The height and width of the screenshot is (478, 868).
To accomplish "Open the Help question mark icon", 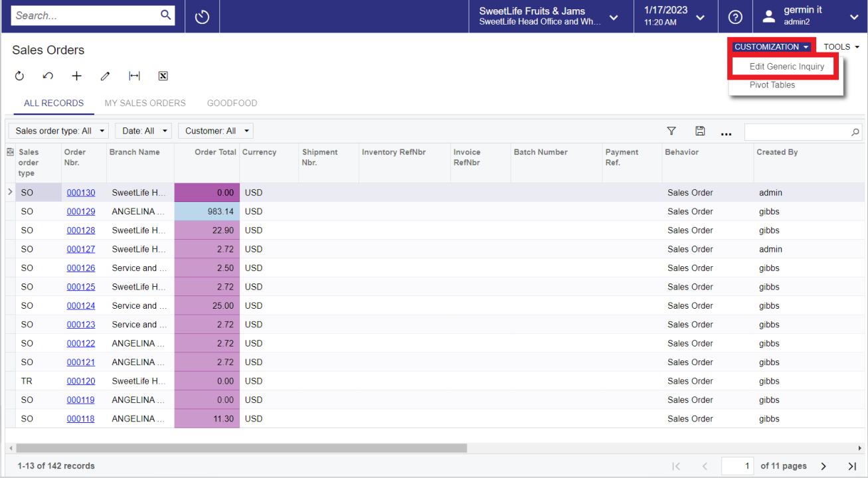I will (x=735, y=17).
